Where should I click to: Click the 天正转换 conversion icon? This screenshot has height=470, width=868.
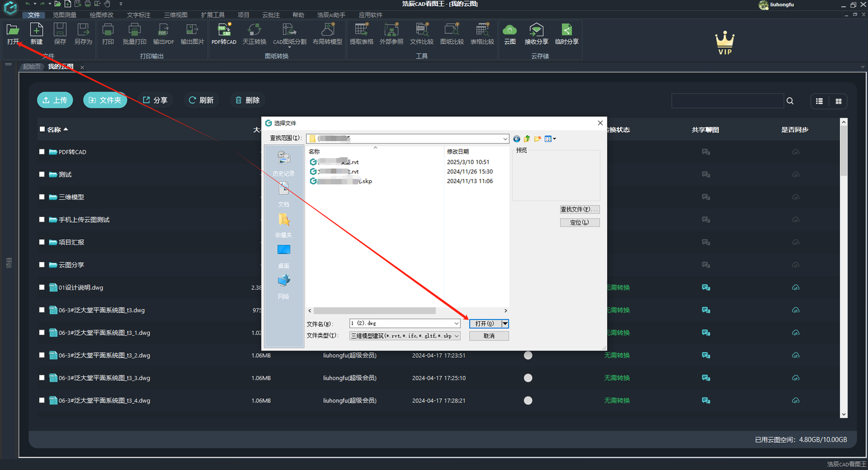click(254, 34)
